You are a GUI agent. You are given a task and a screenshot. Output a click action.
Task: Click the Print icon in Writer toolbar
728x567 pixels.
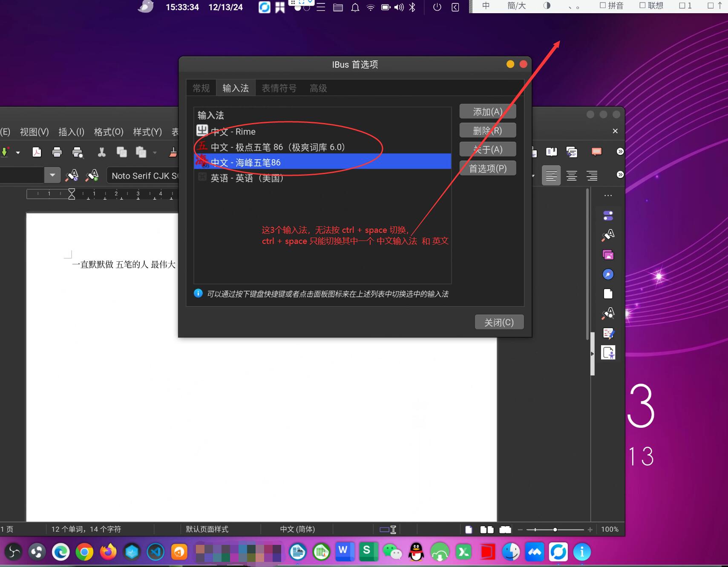coord(57,152)
